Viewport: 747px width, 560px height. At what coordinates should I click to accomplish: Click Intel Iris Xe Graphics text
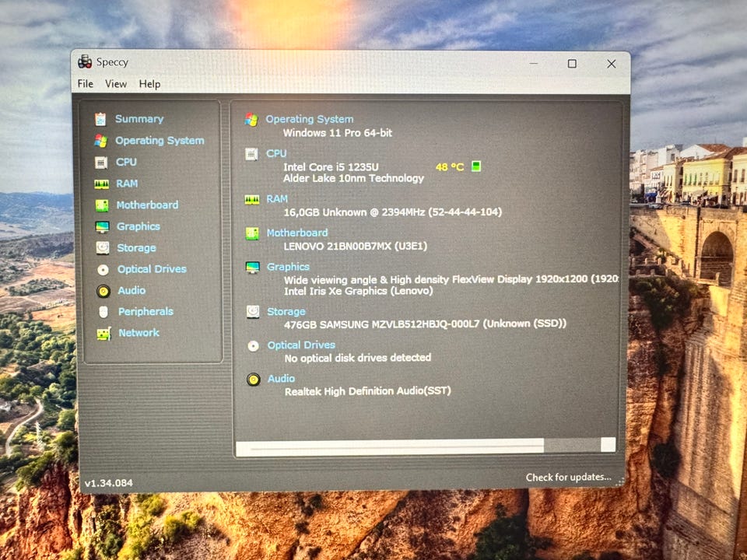[358, 291]
